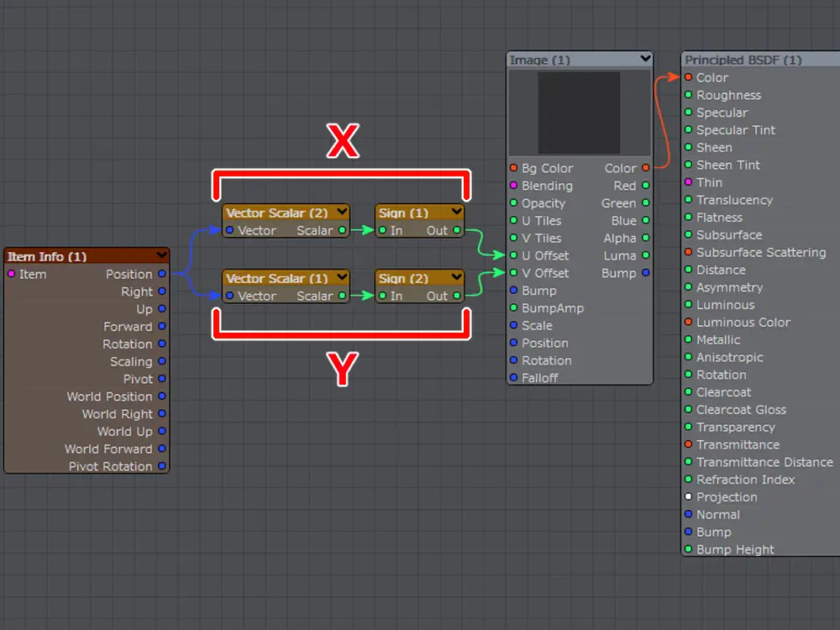Image resolution: width=840 pixels, height=630 pixels.
Task: Click the World Position output port
Action: [x=162, y=396]
